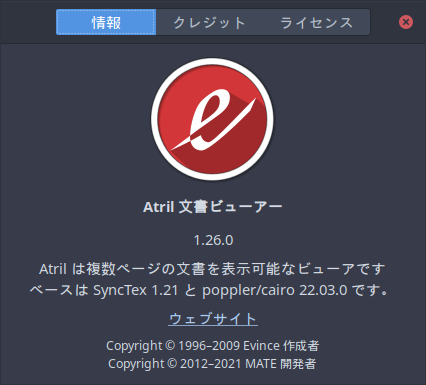The width and height of the screenshot is (426, 385).
Task: Switch to the クレジット tab
Action: pos(209,22)
